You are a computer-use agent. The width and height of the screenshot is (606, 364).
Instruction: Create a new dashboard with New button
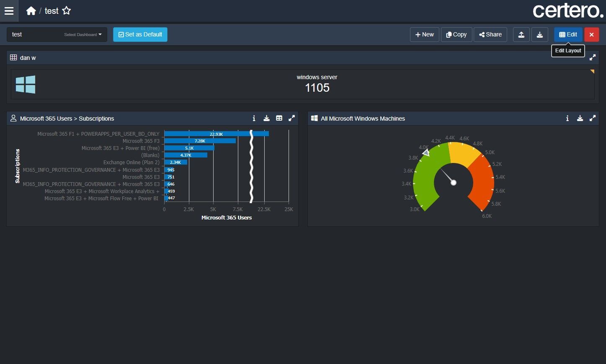[x=424, y=34]
